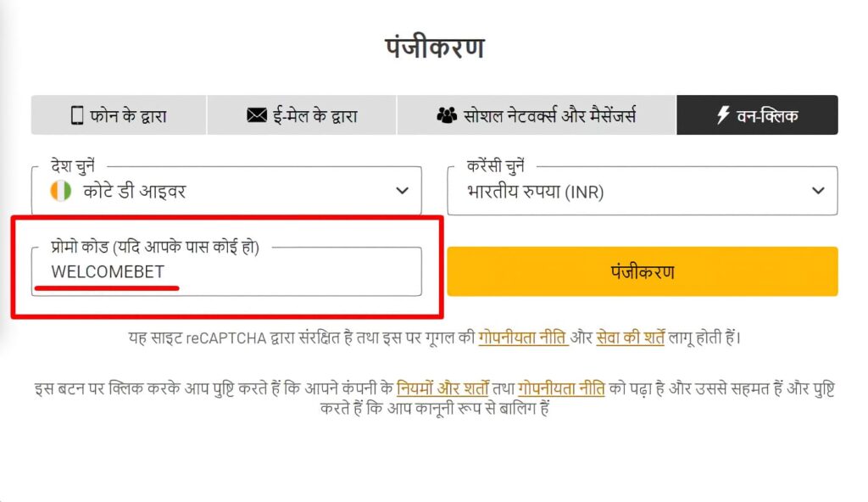Switch to फोन के द्वारा tab
Viewport: 868px width, 502px height.
(119, 114)
